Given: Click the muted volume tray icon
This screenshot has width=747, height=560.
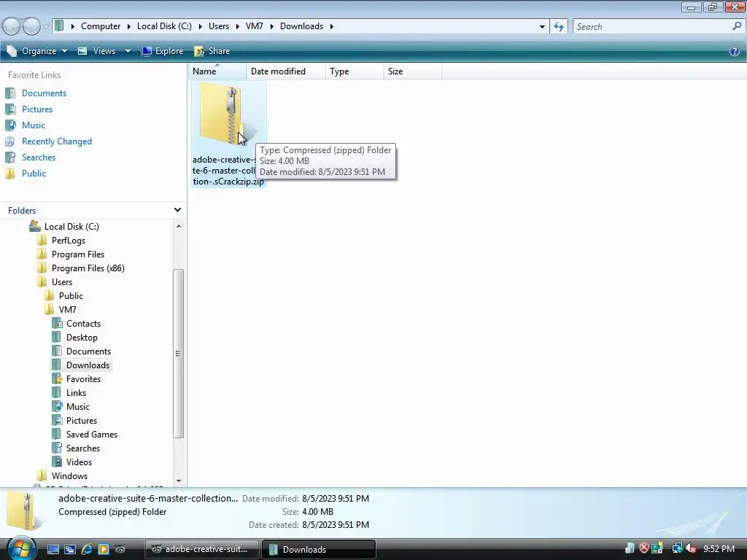Looking at the screenshot, I should tap(691, 549).
